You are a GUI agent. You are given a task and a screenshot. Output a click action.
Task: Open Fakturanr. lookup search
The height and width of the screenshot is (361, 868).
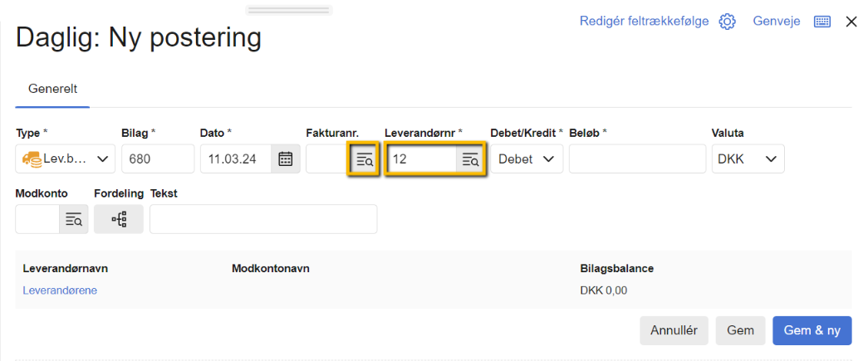364,159
